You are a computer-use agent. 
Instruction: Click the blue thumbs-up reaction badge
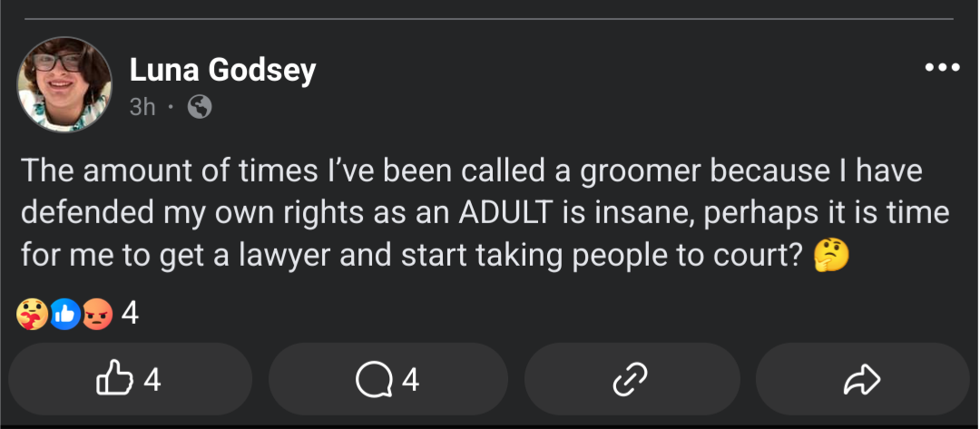point(65,314)
